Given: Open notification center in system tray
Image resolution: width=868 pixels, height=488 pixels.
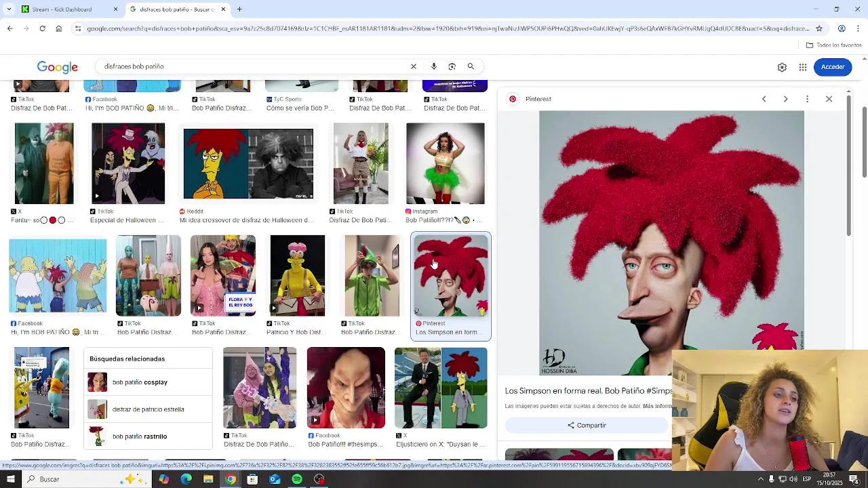Looking at the screenshot, I should (854, 479).
